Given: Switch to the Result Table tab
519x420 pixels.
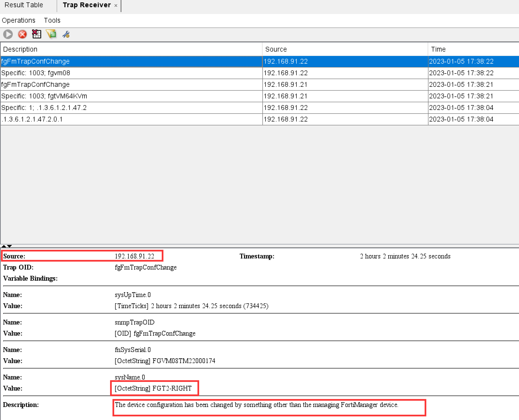Looking at the screenshot, I should 24,5.
